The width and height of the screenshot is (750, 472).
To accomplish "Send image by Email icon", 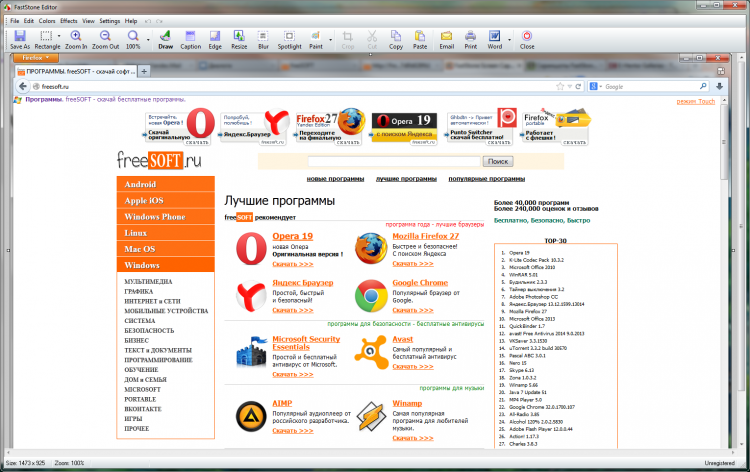I will (x=446, y=40).
